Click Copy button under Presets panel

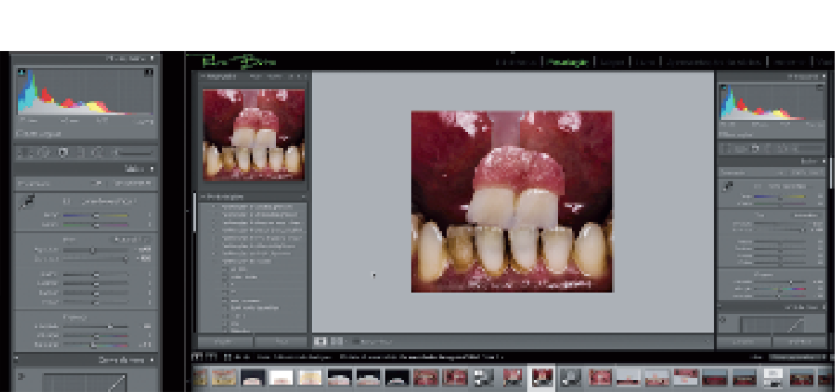[x=226, y=341]
